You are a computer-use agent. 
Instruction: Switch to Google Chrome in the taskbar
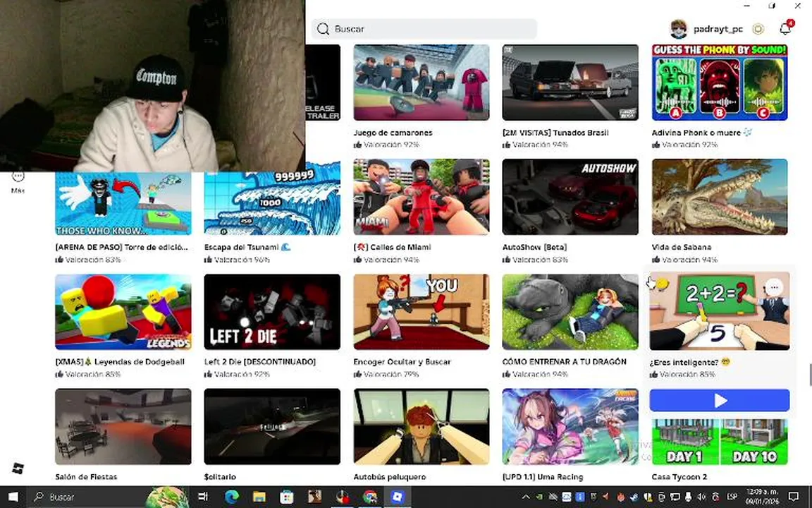(369, 497)
